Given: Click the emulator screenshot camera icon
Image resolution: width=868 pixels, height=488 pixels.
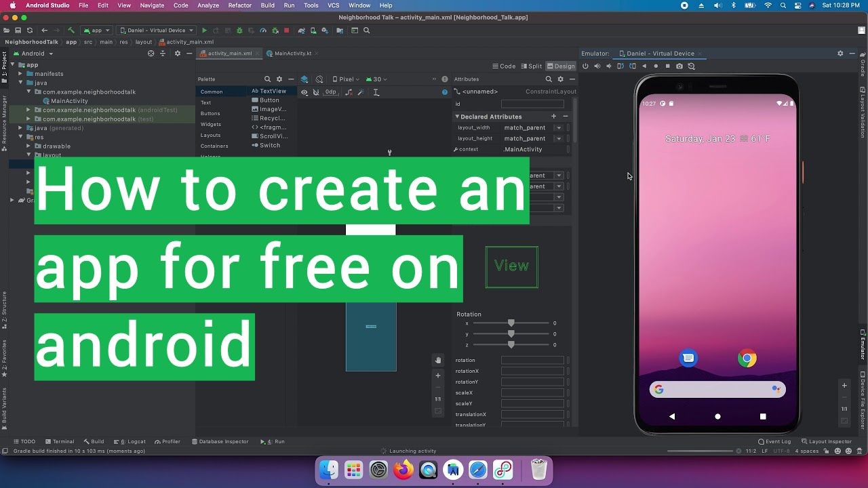Looking at the screenshot, I should 679,66.
